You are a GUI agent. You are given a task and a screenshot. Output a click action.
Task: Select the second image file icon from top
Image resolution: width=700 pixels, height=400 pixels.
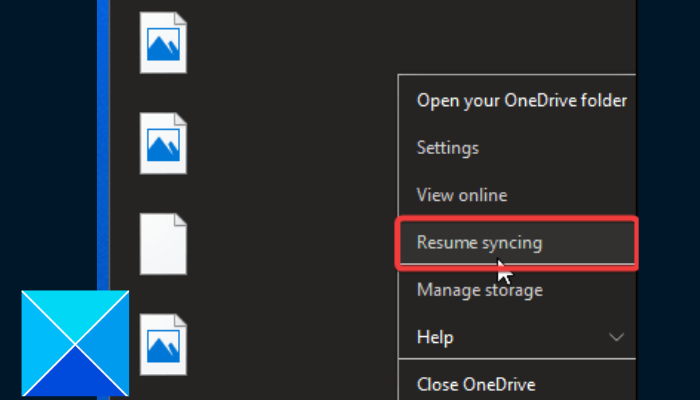tap(163, 144)
